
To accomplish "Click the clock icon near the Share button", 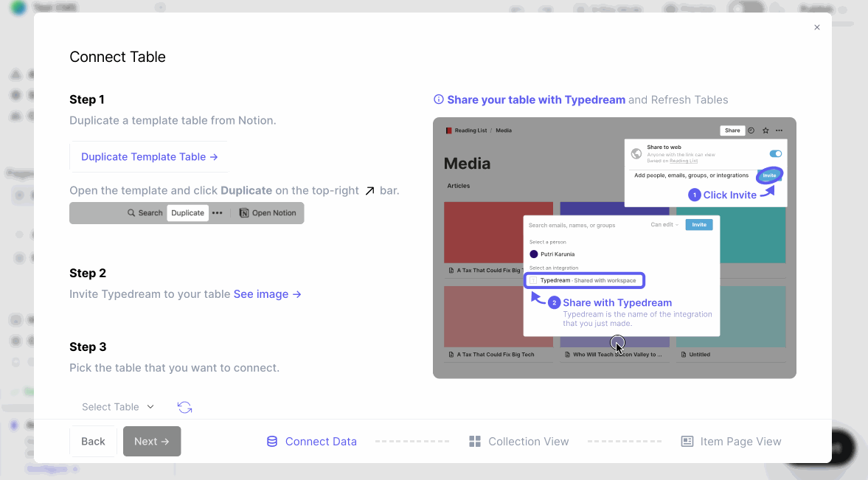I will pyautogui.click(x=751, y=130).
